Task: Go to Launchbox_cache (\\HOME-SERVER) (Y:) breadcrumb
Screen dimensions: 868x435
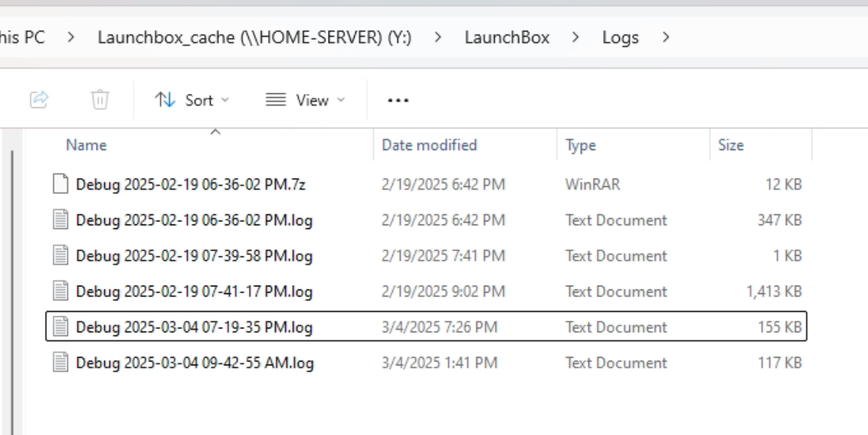Action: coord(254,37)
